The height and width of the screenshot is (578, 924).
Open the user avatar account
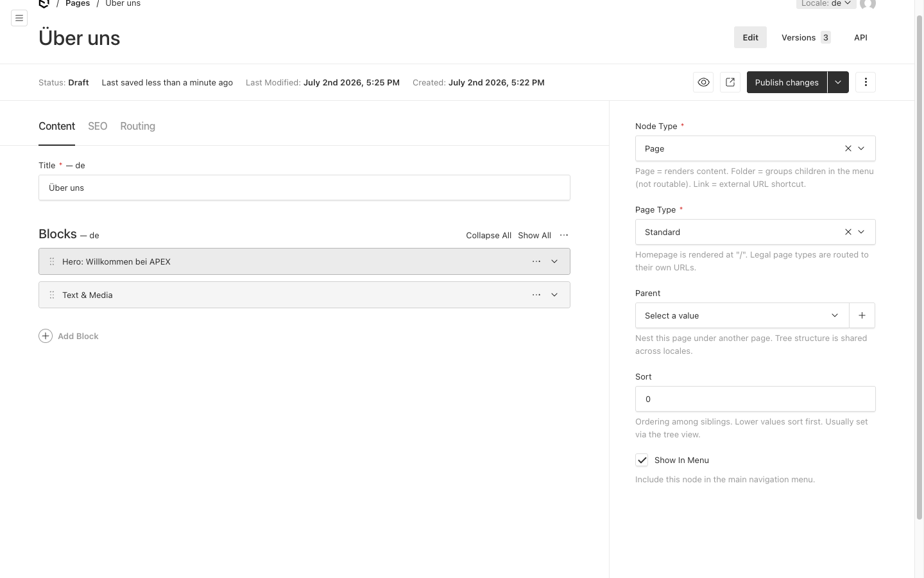(x=868, y=4)
